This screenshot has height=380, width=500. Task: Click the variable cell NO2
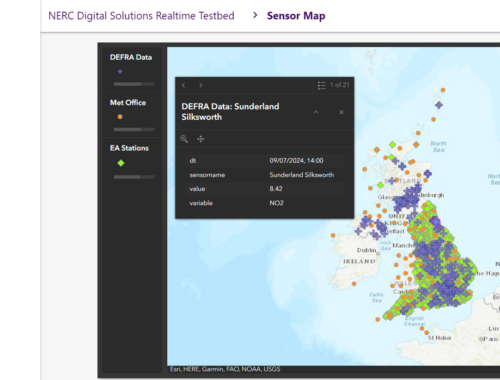pyautogui.click(x=277, y=203)
